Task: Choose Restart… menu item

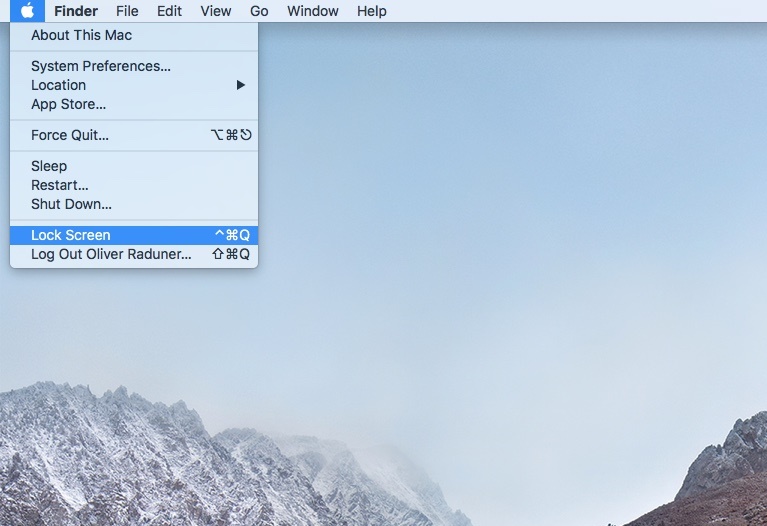Action: click(x=134, y=185)
